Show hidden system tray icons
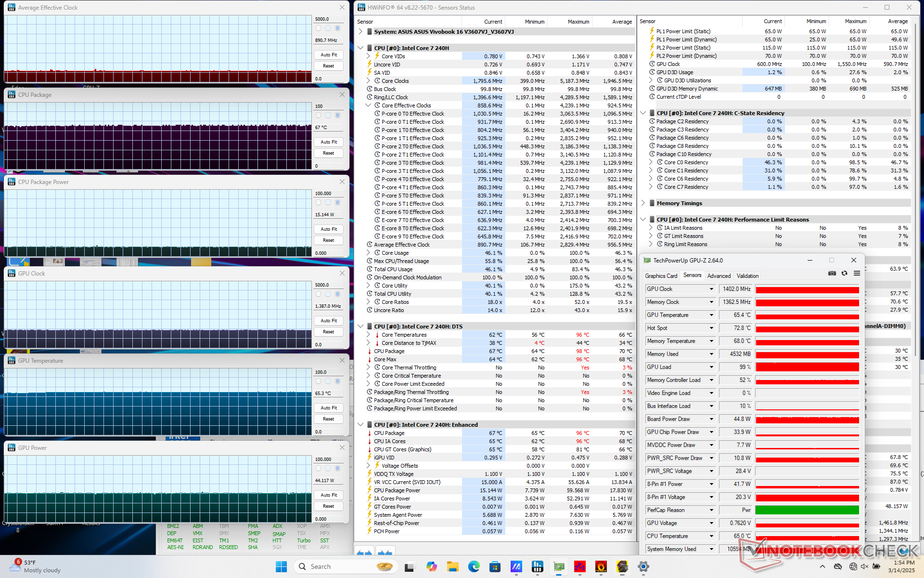Screen dimensions: 924x578 click(x=822, y=566)
